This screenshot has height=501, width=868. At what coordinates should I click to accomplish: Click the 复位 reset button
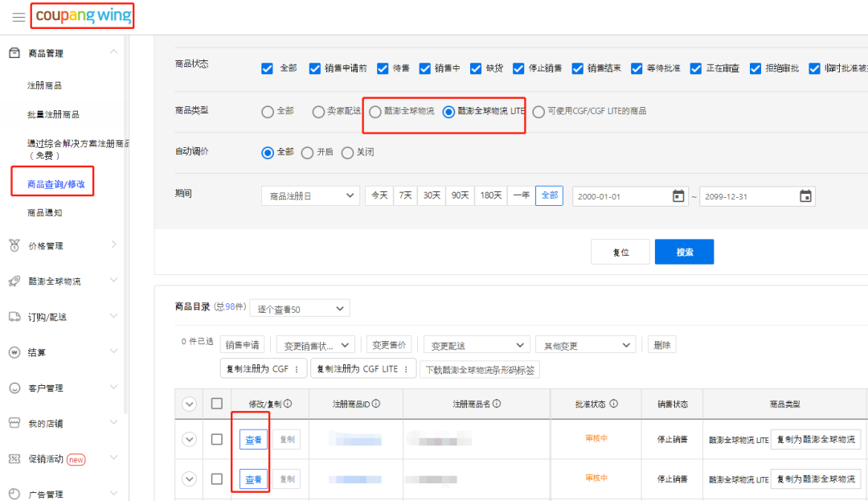pos(620,252)
